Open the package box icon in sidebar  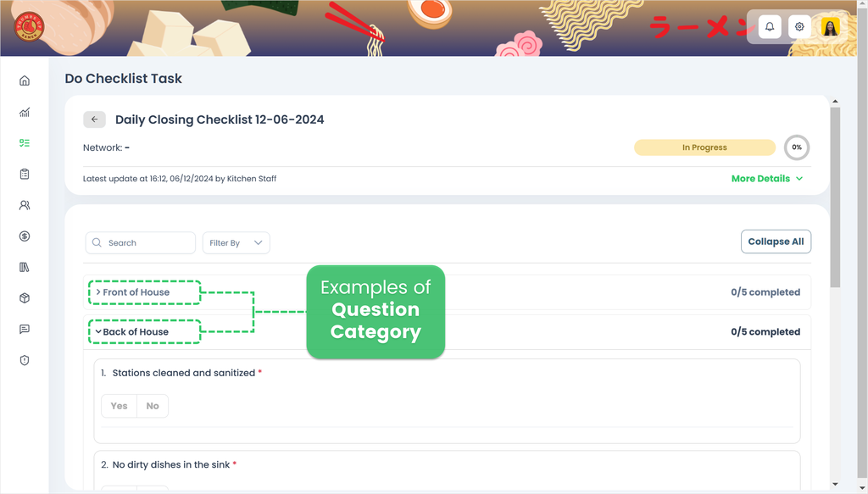point(25,298)
